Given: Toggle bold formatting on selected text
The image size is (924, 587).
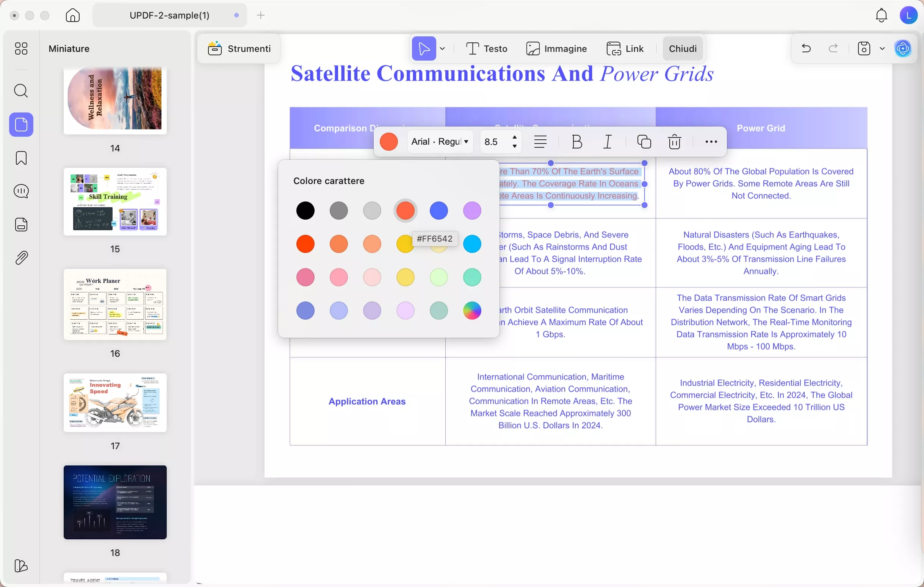Looking at the screenshot, I should pyautogui.click(x=576, y=142).
